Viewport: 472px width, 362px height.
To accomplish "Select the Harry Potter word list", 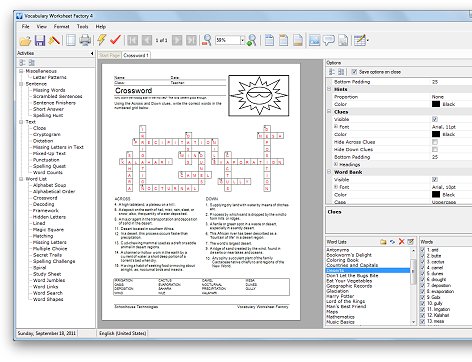I will click(340, 296).
